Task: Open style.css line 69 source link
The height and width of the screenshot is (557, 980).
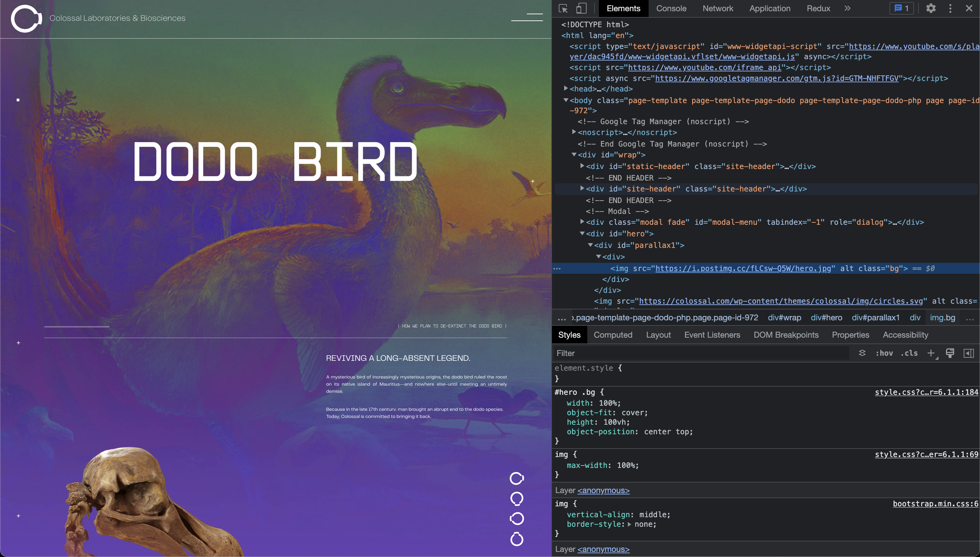Action: (x=926, y=454)
